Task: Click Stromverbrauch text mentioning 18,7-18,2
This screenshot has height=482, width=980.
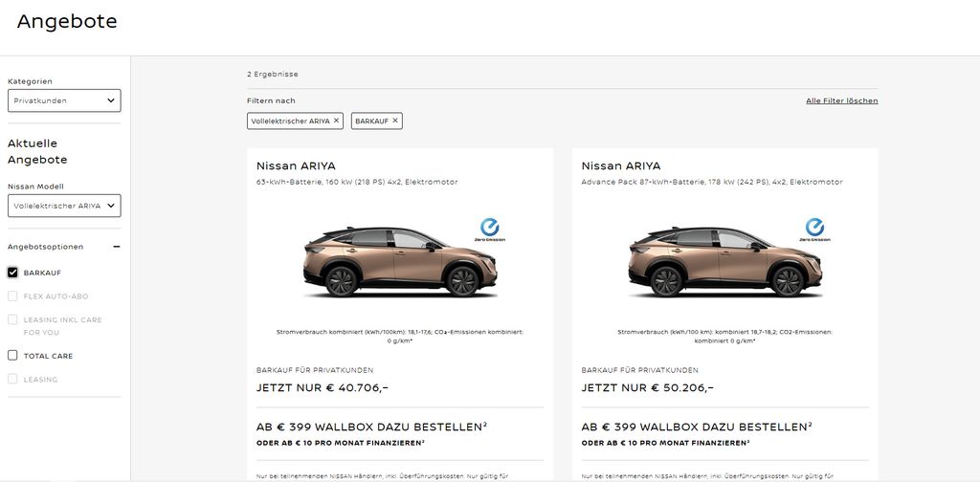Action: 724,337
